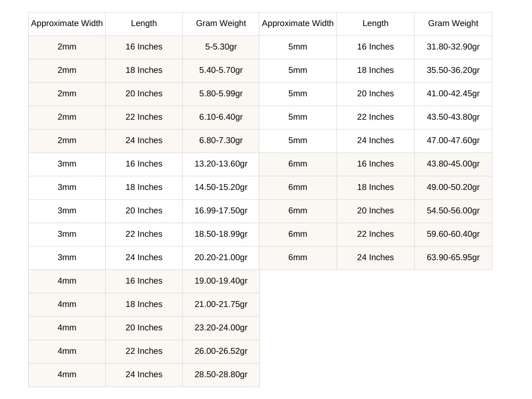
Task: Click the 16.99-17.50gr cell
Action: tap(221, 211)
